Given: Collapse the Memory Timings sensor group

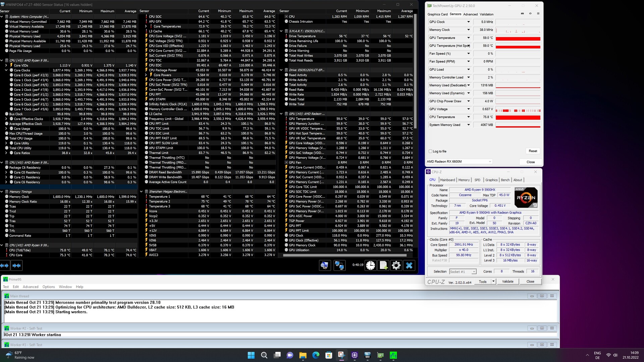Looking at the screenshot, I should click(2, 192).
